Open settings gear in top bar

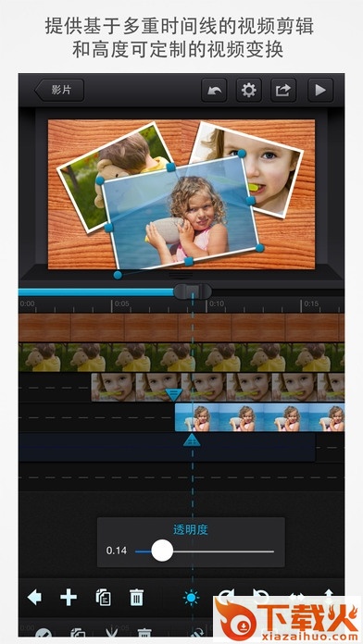coord(248,91)
